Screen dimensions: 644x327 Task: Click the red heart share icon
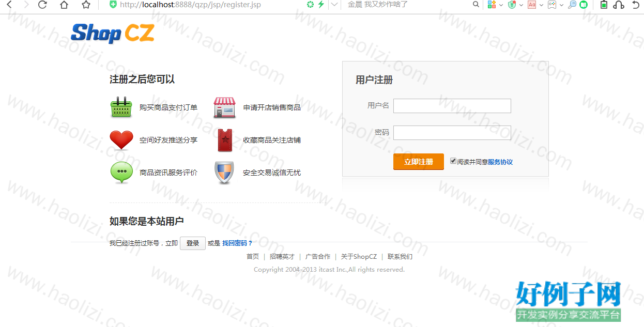point(121,140)
